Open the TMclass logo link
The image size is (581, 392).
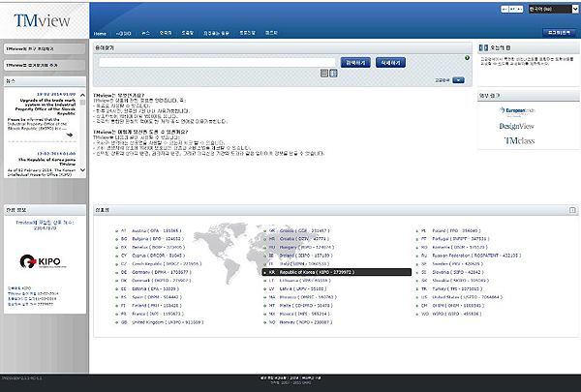point(519,140)
